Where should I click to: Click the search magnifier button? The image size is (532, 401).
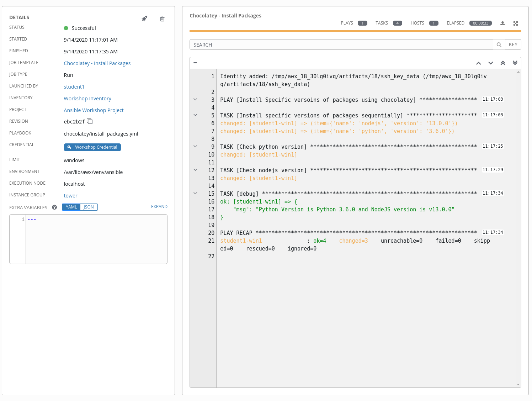pos(499,44)
